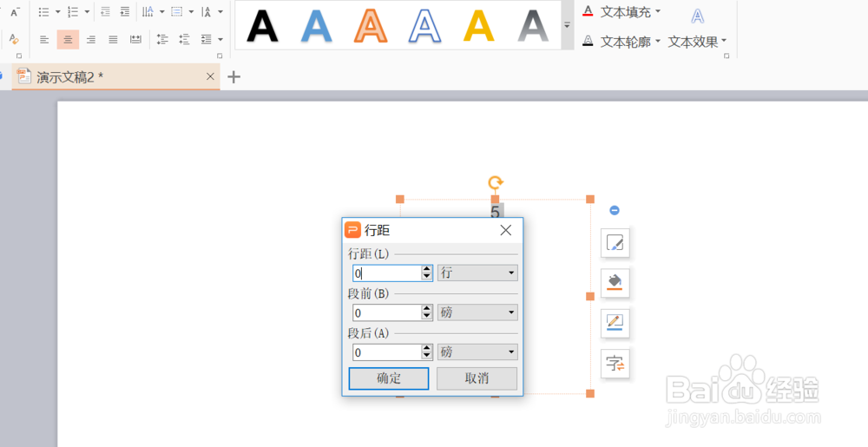This screenshot has height=447, width=868.
Task: Focus the 段前 value input field
Action: tap(387, 312)
